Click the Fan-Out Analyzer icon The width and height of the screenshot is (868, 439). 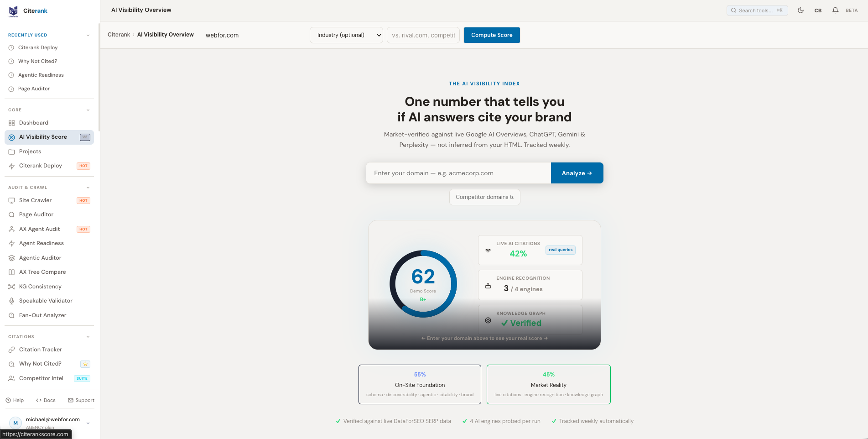coord(12,315)
